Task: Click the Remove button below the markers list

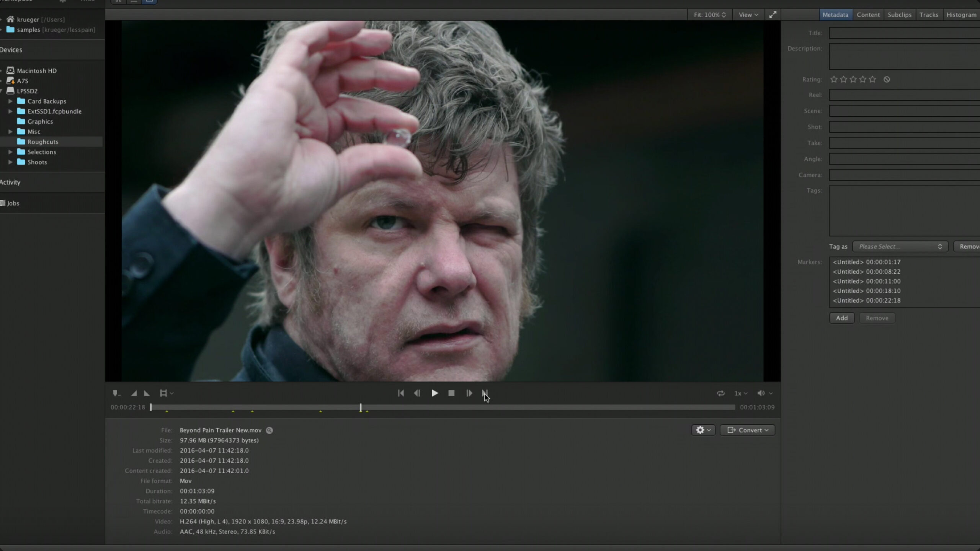Action: [x=877, y=318]
